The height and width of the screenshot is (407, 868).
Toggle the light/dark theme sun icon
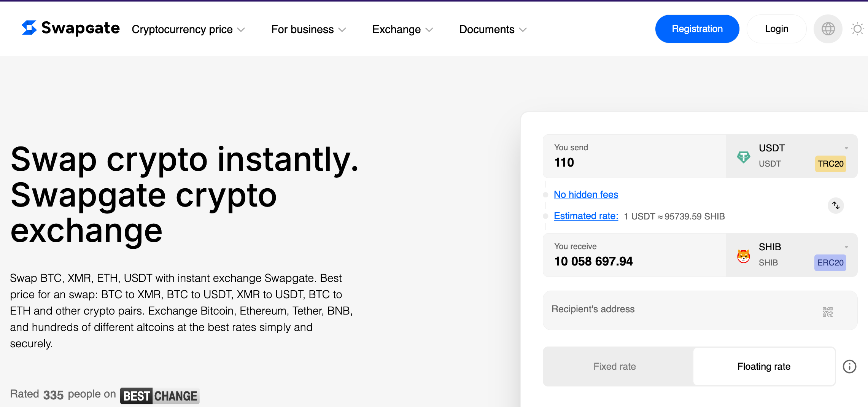coord(857,29)
